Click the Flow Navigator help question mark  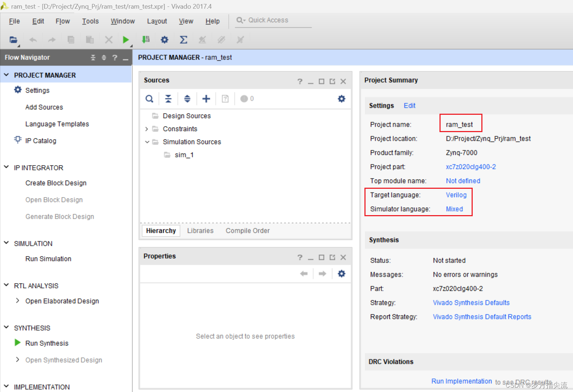115,57
